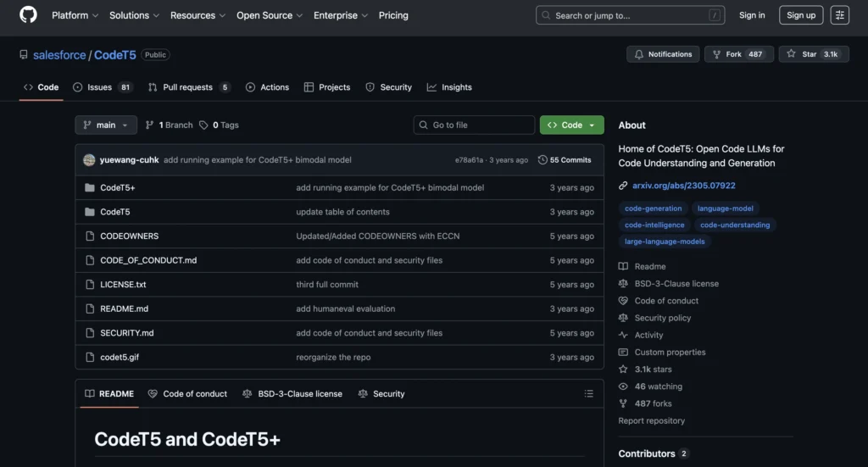This screenshot has height=467, width=868.
Task: Click the yuewang-cuhk avatar image
Action: [x=89, y=160]
